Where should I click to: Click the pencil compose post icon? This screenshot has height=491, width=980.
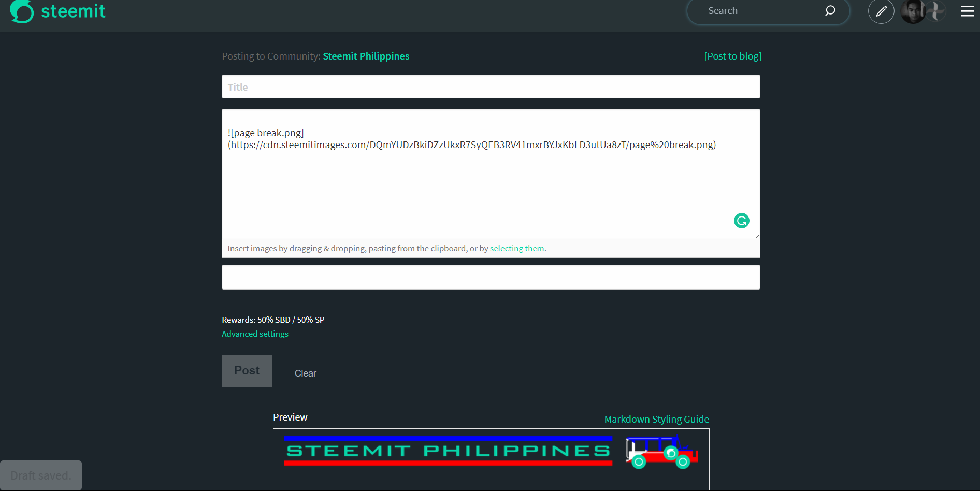pyautogui.click(x=881, y=11)
